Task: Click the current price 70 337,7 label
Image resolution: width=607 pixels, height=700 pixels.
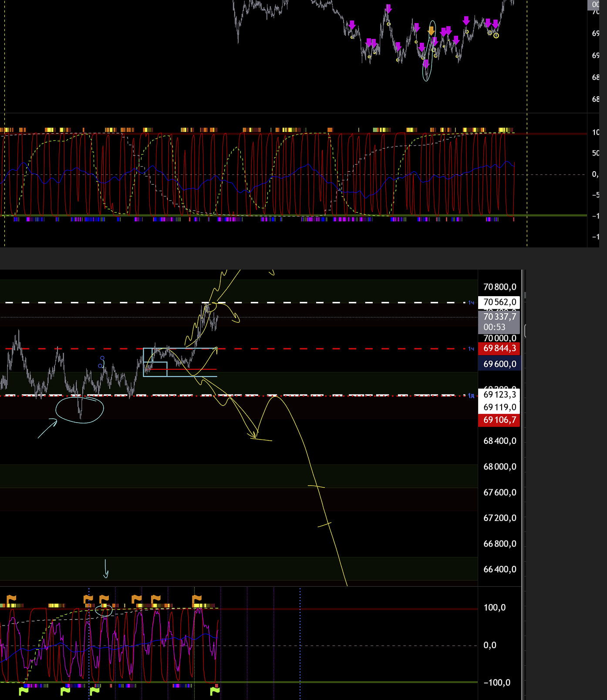Action: pos(499,317)
